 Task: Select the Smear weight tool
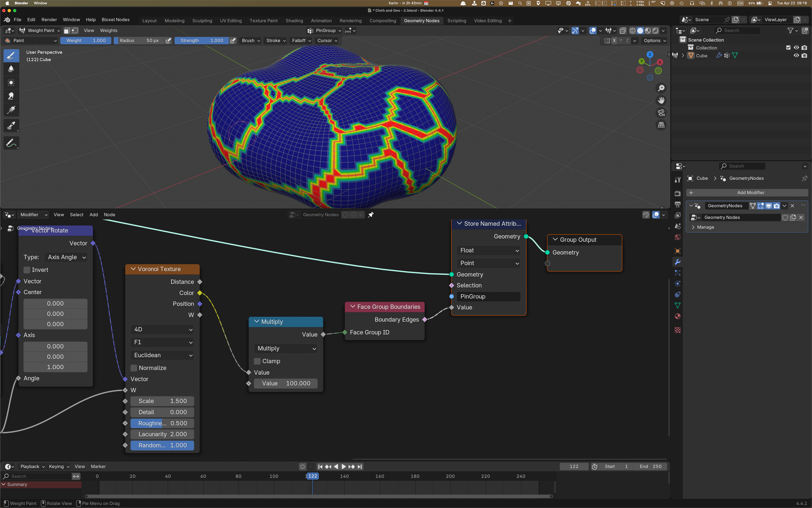(x=11, y=96)
